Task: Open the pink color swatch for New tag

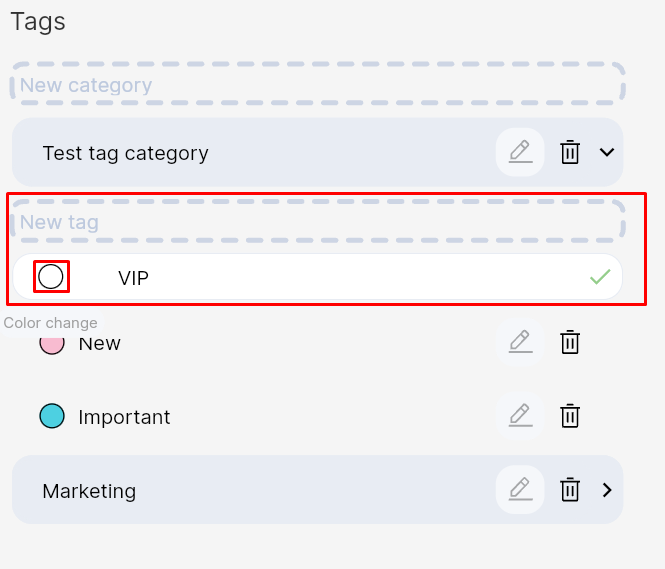Action: coord(52,345)
